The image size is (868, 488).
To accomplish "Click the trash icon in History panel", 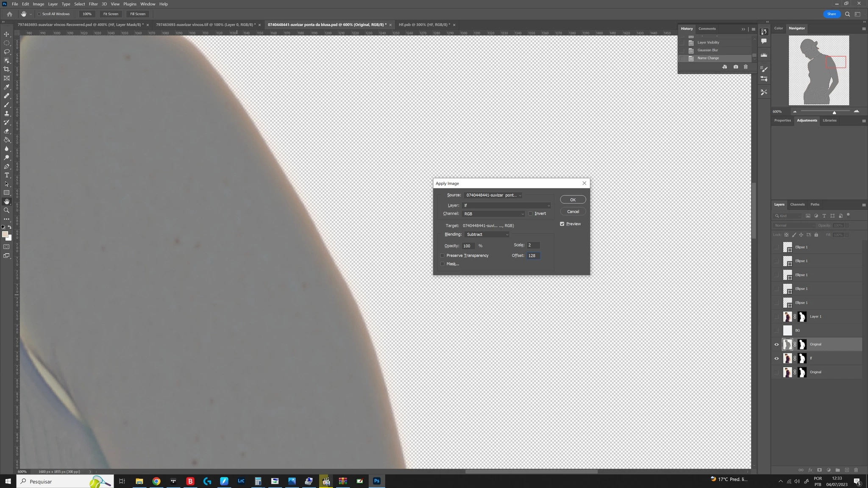I will click(746, 67).
